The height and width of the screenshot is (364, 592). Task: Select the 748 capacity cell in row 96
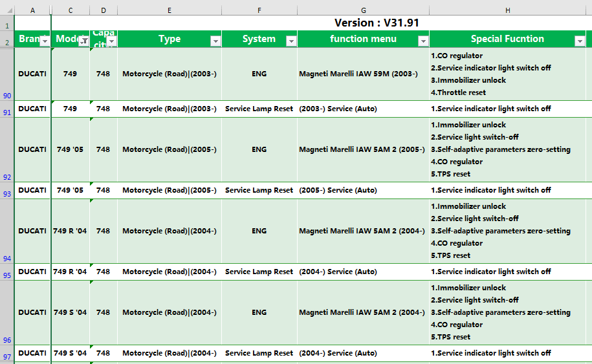tap(104, 313)
